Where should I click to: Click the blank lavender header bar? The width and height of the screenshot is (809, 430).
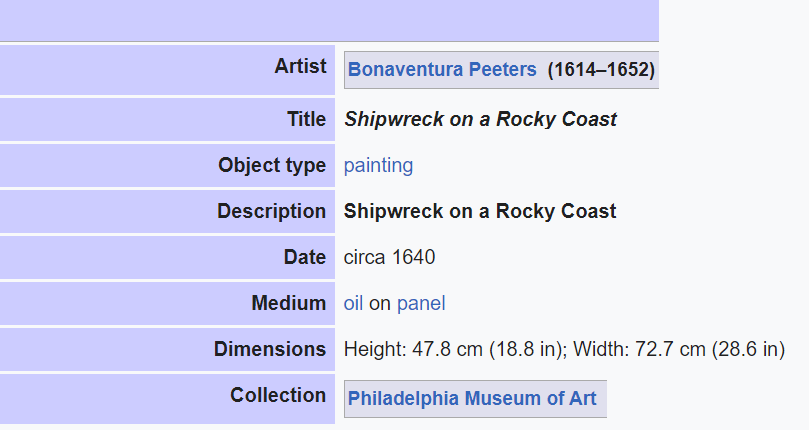[329, 21]
